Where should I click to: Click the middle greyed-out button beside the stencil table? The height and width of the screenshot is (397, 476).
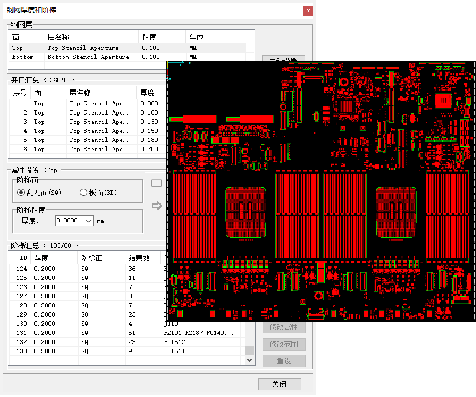[284, 344]
